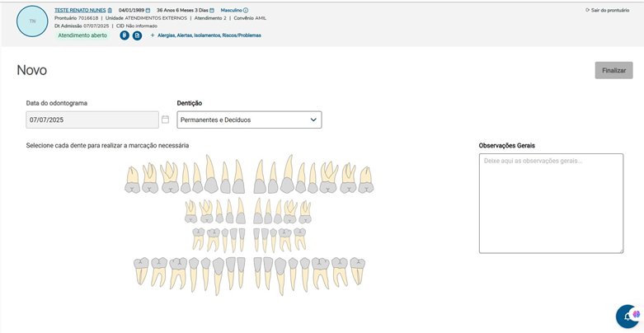Image resolution: width=644 pixels, height=333 pixels.
Task: Click the Finalizar button
Action: point(613,70)
